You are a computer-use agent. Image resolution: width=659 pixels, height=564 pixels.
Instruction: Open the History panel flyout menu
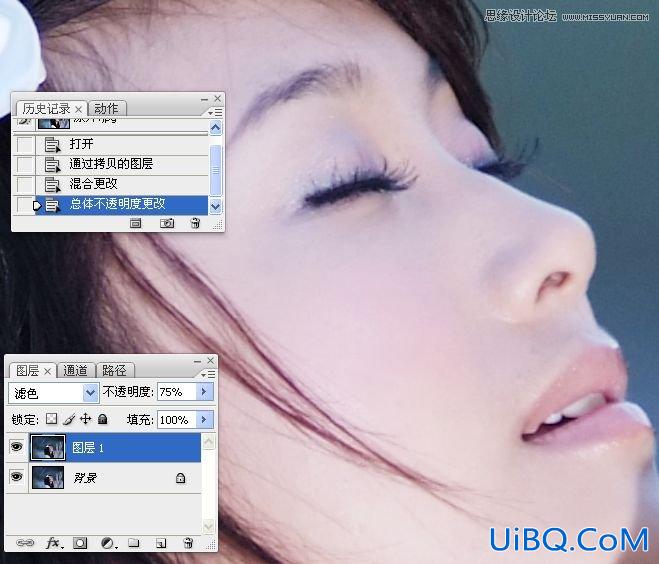coord(215,112)
